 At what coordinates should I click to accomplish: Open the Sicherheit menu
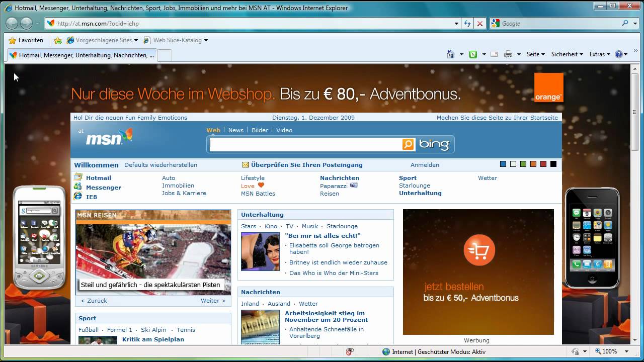coord(567,54)
